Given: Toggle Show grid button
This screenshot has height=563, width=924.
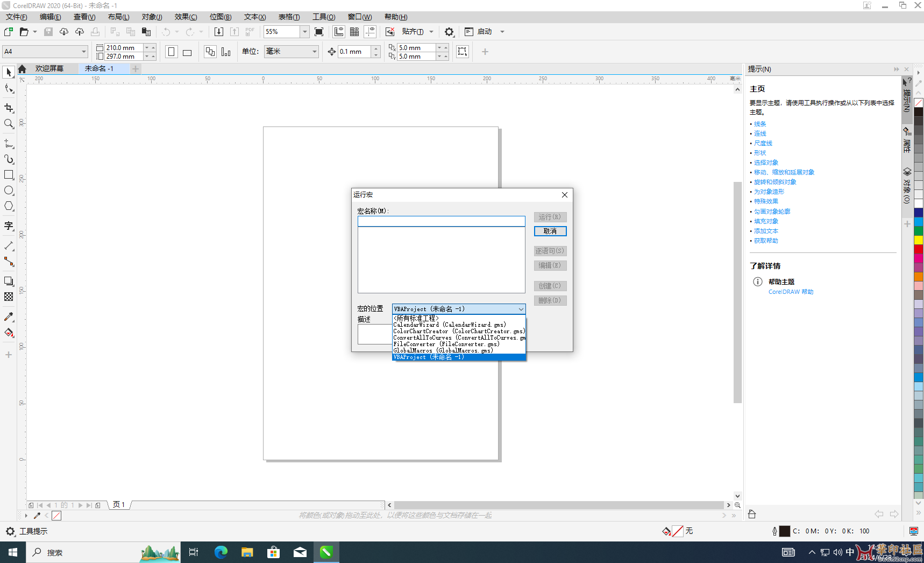Looking at the screenshot, I should pyautogui.click(x=354, y=32).
